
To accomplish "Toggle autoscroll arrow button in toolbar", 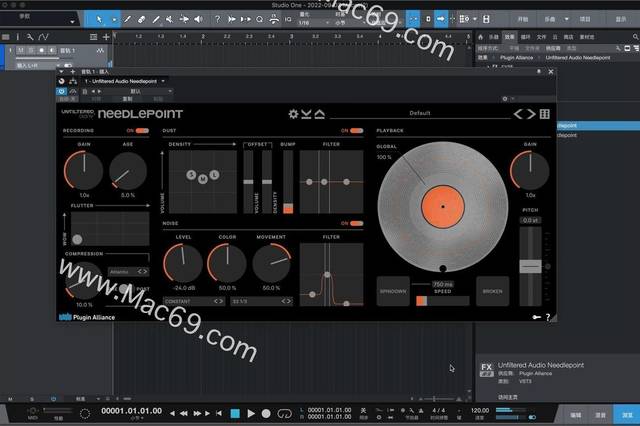I will 441,19.
